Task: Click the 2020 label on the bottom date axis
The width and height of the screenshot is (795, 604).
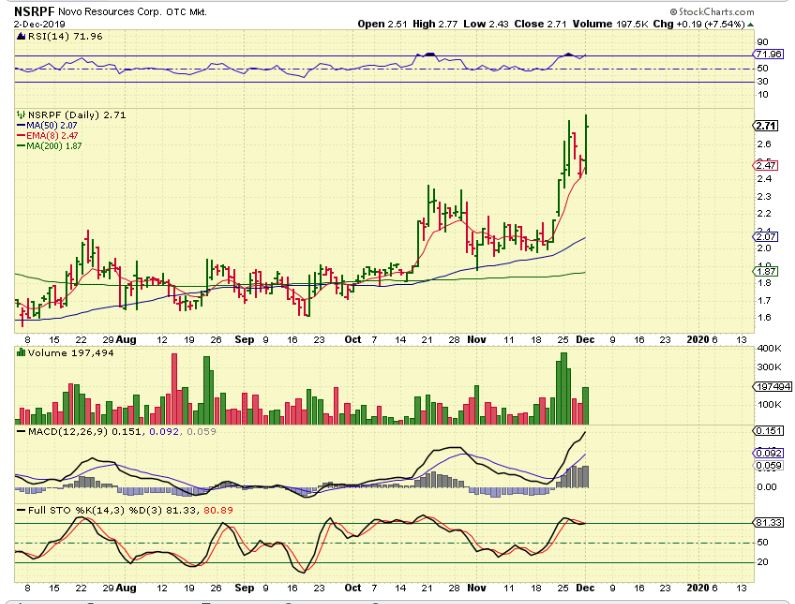Action: tap(698, 588)
